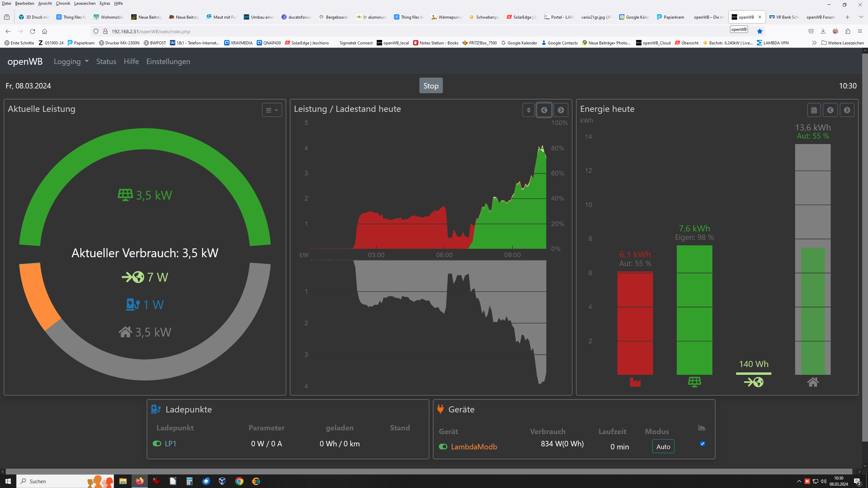Go to previous day in Energie heute
This screenshot has width=868, height=488.
tap(830, 110)
